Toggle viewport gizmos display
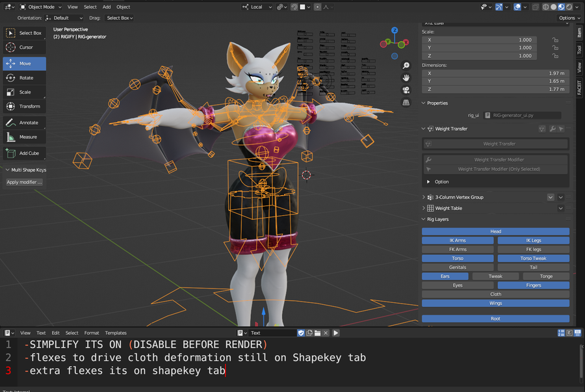This screenshot has width=585, height=392. pos(499,7)
